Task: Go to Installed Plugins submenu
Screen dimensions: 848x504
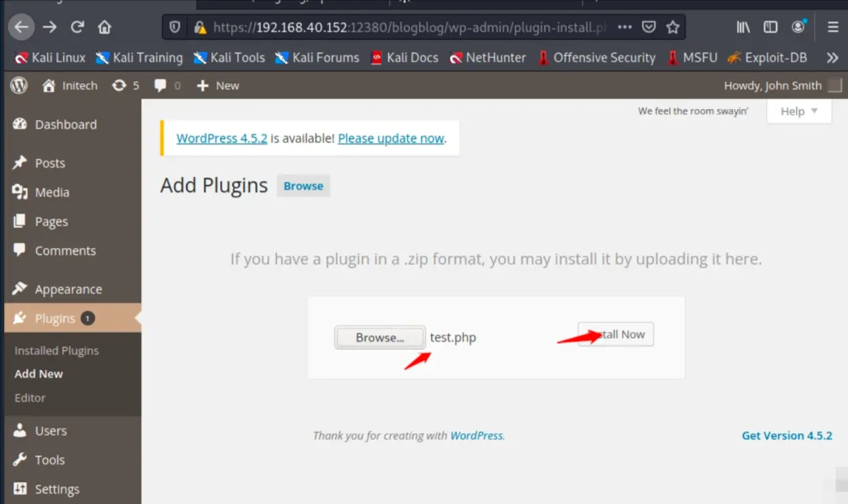Action: tap(57, 351)
